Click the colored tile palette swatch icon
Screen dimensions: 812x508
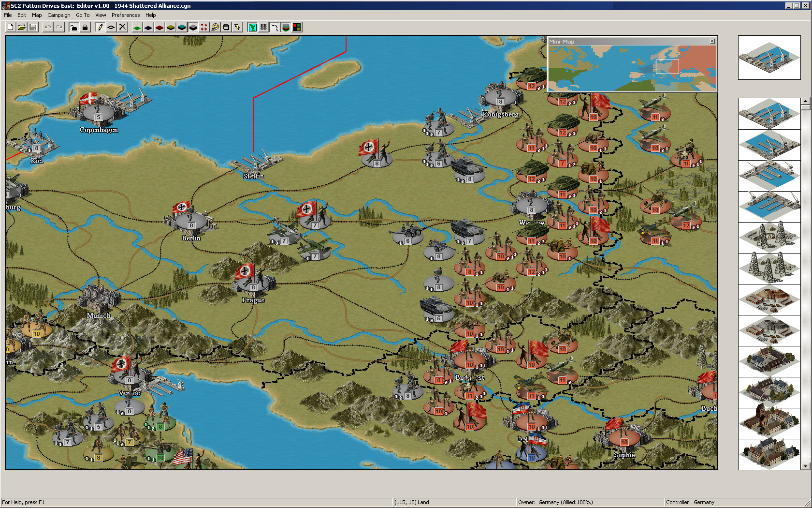pyautogui.click(x=297, y=27)
